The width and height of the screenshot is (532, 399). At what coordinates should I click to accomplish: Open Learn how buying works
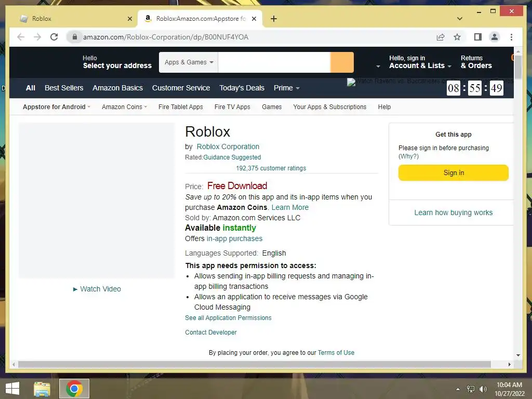(x=453, y=212)
